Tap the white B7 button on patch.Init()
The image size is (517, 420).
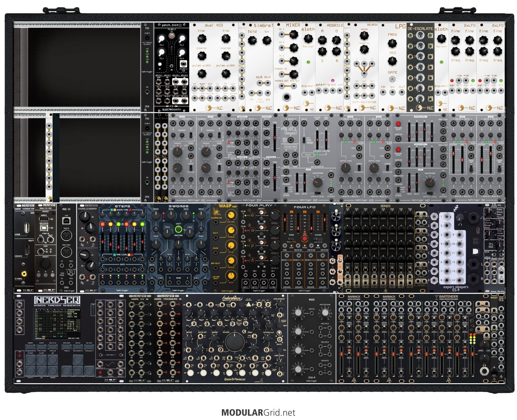tap(160, 64)
